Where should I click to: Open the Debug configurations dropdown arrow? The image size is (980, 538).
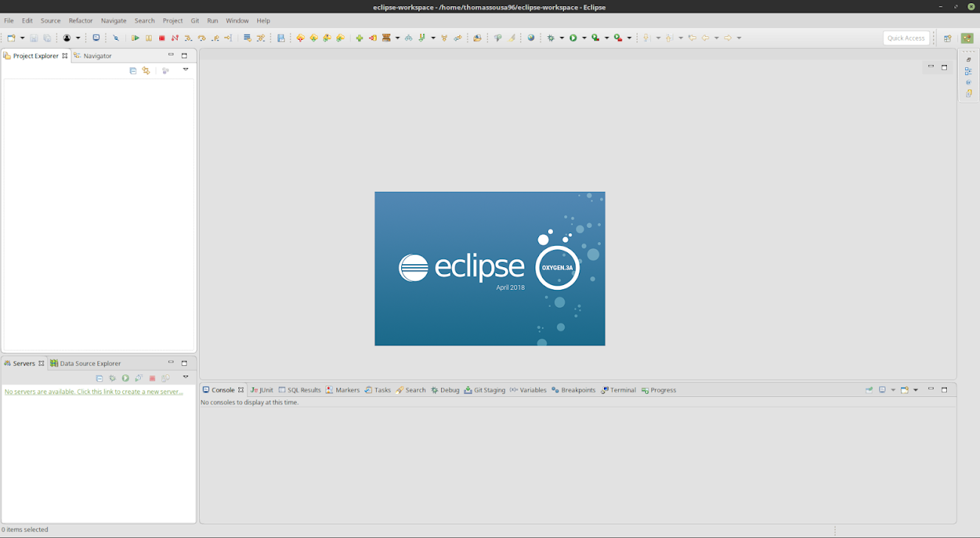point(562,38)
